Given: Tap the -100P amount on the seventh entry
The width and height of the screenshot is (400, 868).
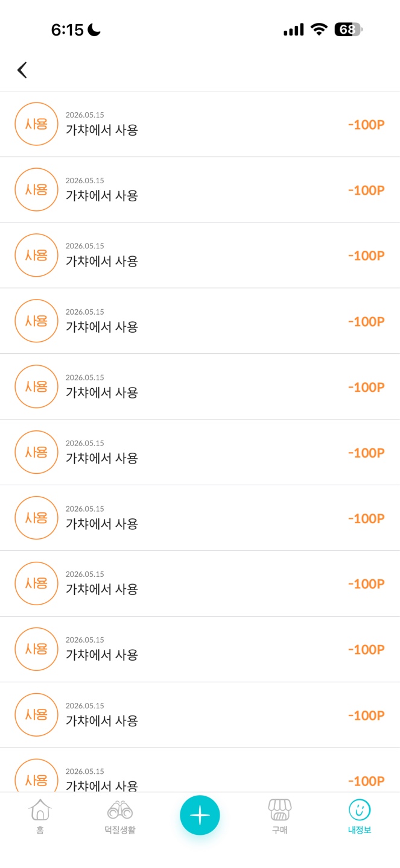Looking at the screenshot, I should coord(366,518).
